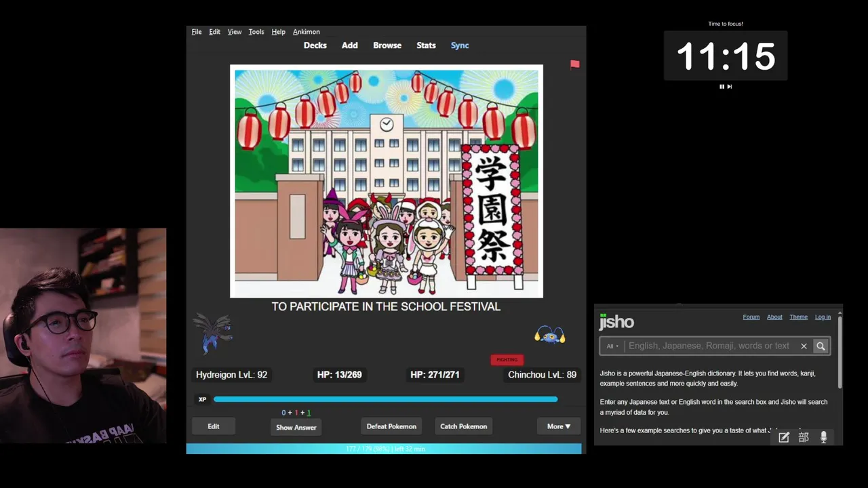Reveal the card with Show Answer

pyautogui.click(x=296, y=427)
